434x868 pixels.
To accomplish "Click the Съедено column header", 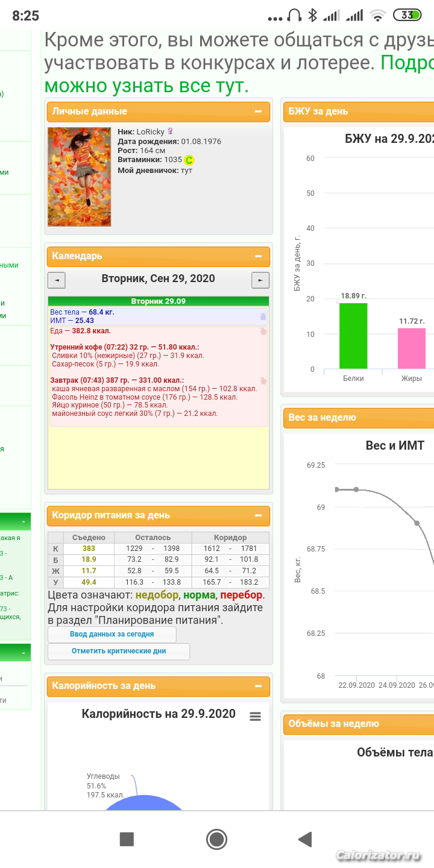I will [89, 538].
